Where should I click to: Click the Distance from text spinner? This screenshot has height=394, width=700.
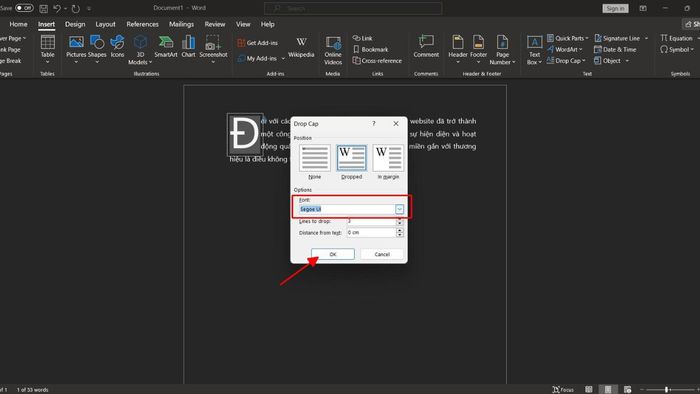[400, 232]
